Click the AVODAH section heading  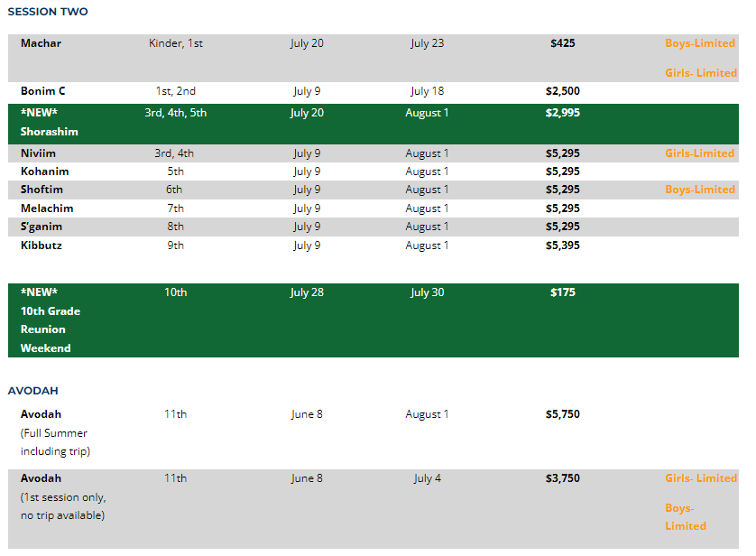pyautogui.click(x=32, y=391)
